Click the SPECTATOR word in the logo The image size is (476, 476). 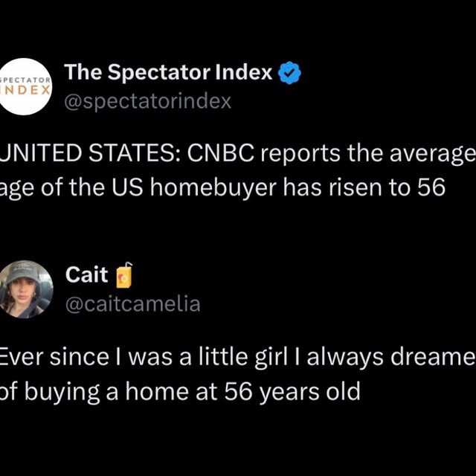[x=26, y=78]
